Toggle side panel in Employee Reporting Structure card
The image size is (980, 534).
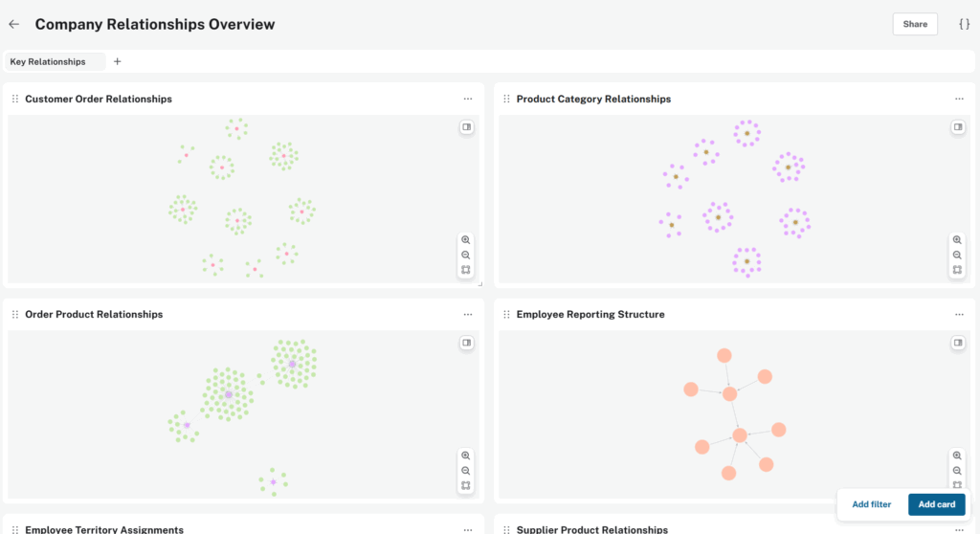tap(957, 343)
